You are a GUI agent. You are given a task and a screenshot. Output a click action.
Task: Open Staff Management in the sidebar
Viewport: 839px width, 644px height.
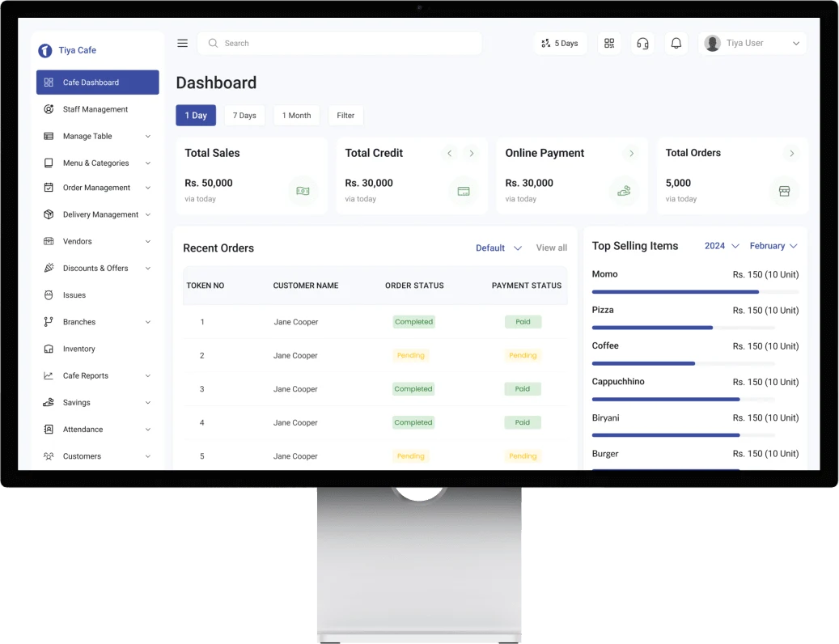tap(95, 109)
